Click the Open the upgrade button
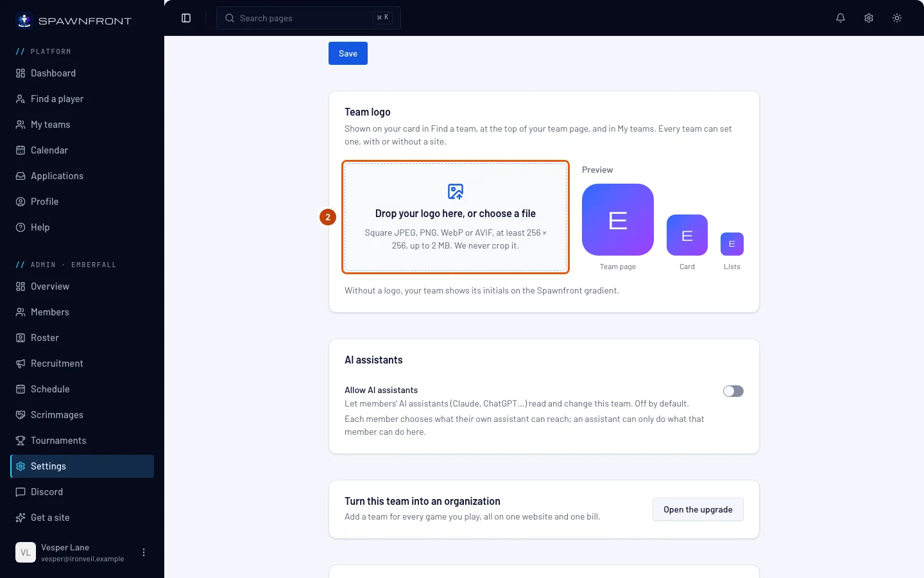 698,509
